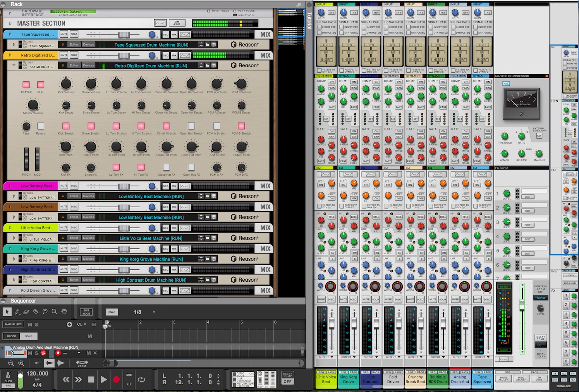The height and width of the screenshot is (392, 579).
Task: Click the master fader handle
Action: (x=522, y=305)
